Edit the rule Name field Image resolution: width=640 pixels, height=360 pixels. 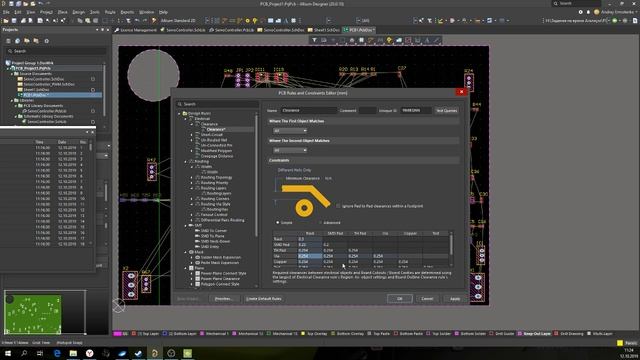(309, 111)
